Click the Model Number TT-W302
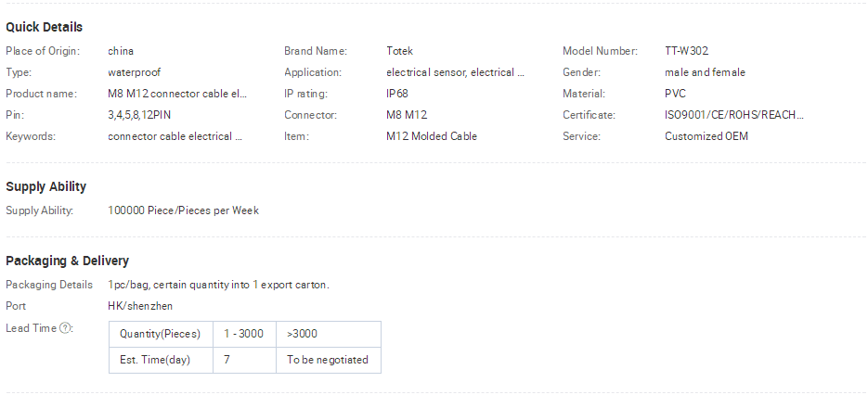 686,51
